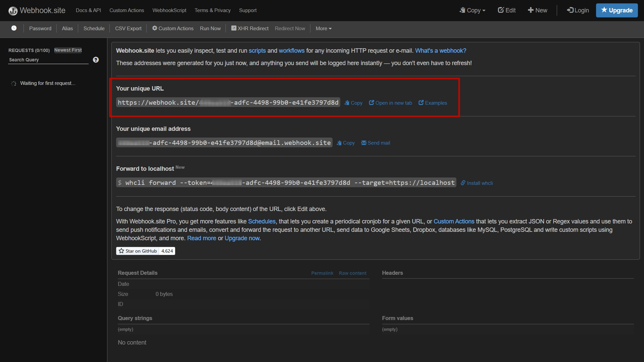Click Send mail envelope link
This screenshot has width=644, height=362.
coord(376,143)
